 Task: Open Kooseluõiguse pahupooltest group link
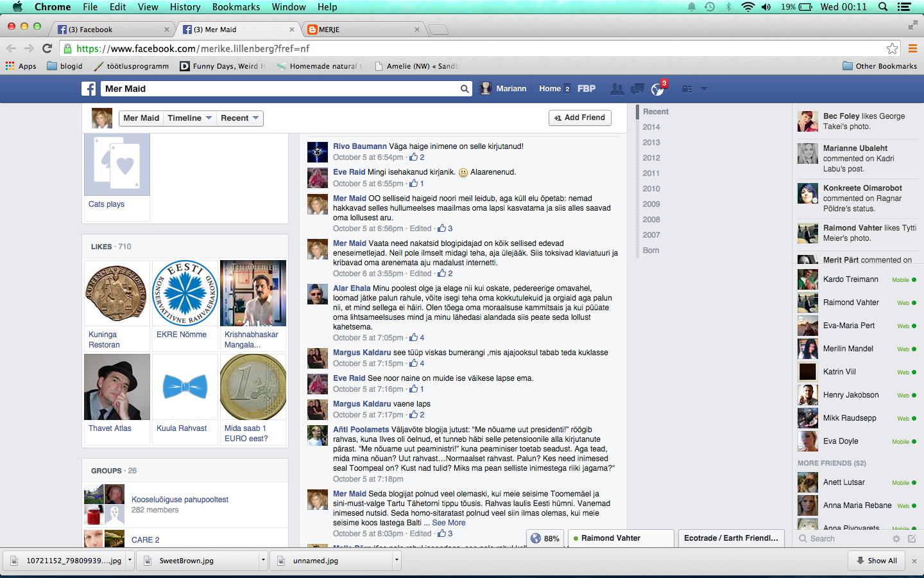(180, 500)
